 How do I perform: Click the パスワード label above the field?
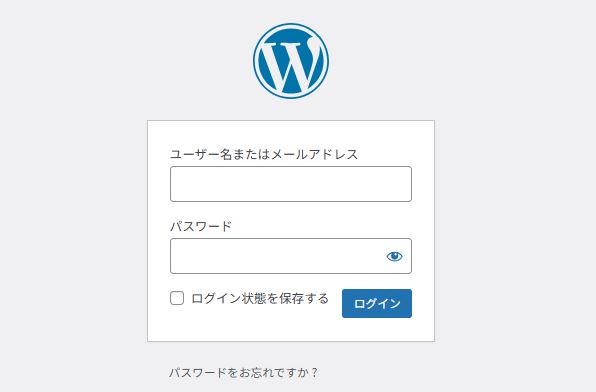[x=201, y=227]
